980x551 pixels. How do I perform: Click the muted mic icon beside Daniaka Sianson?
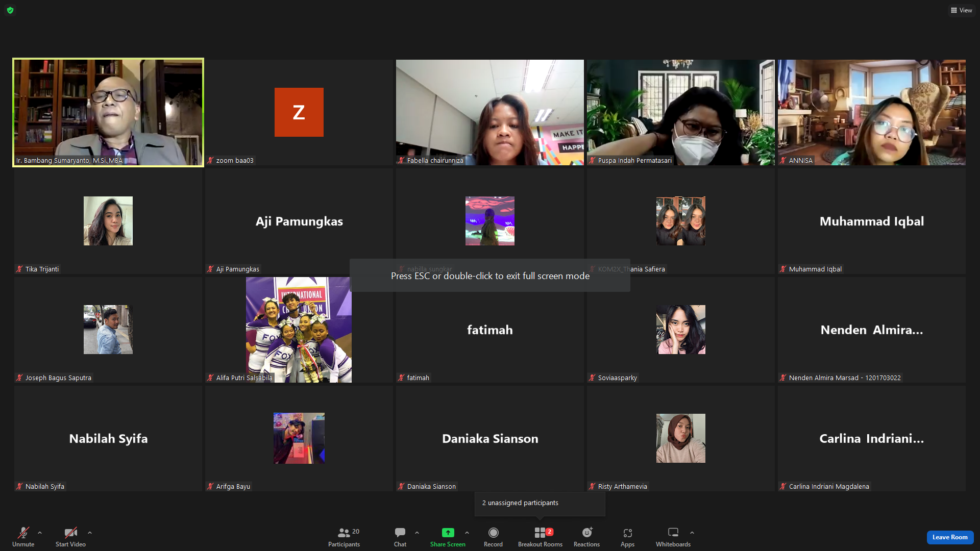(401, 486)
